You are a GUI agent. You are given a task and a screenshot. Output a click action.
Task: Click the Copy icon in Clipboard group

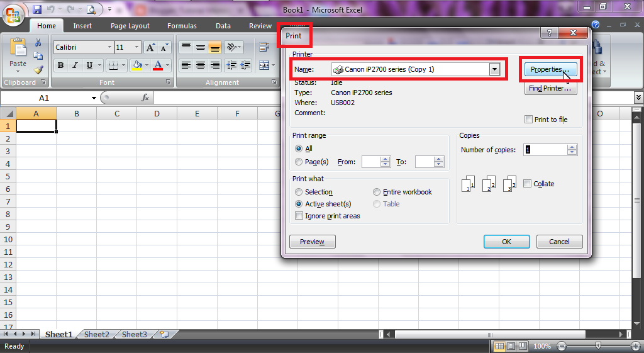(x=38, y=56)
